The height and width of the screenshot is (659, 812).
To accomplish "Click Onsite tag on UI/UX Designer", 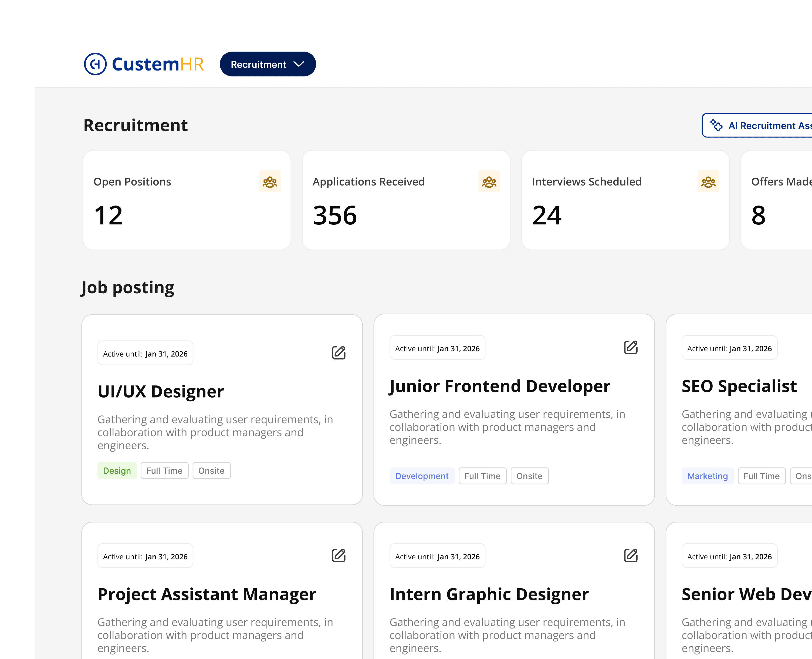I will click(x=211, y=471).
